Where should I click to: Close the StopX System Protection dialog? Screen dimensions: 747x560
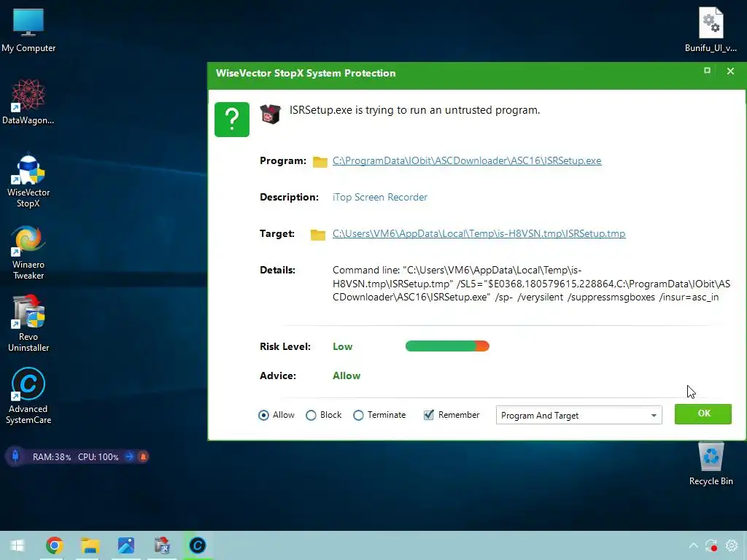pyautogui.click(x=730, y=71)
